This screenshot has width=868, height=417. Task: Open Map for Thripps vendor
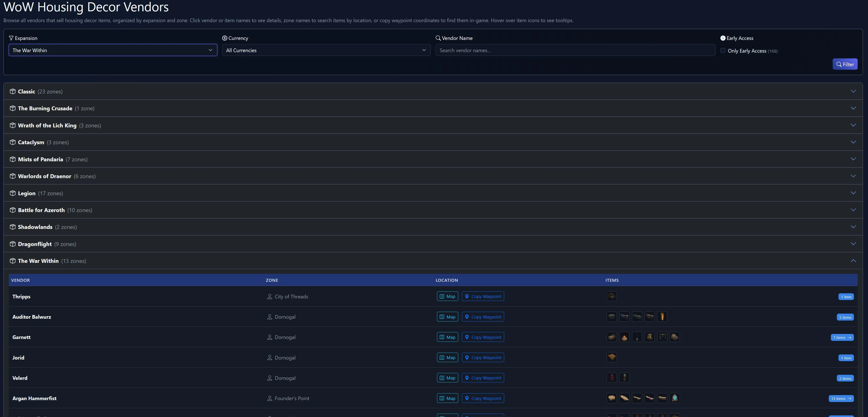447,296
